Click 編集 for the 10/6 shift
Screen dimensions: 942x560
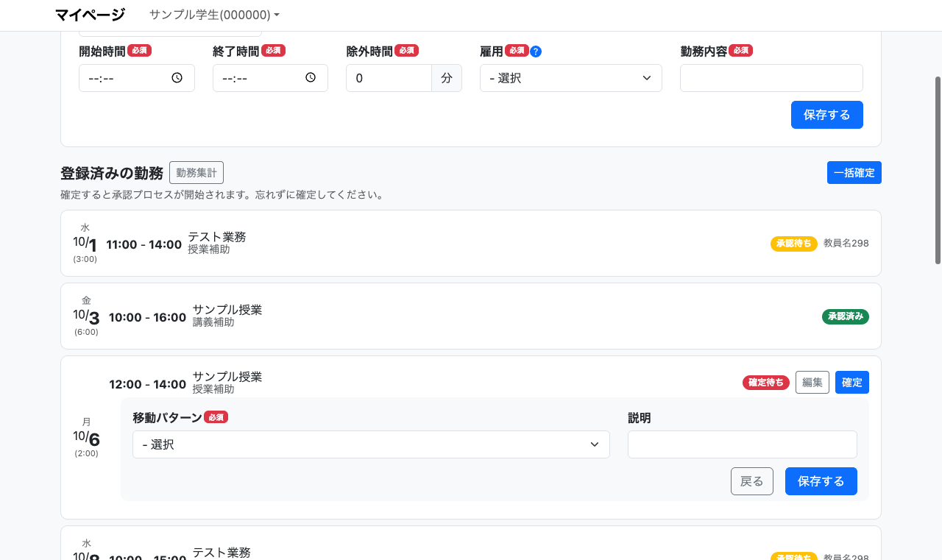pos(812,383)
